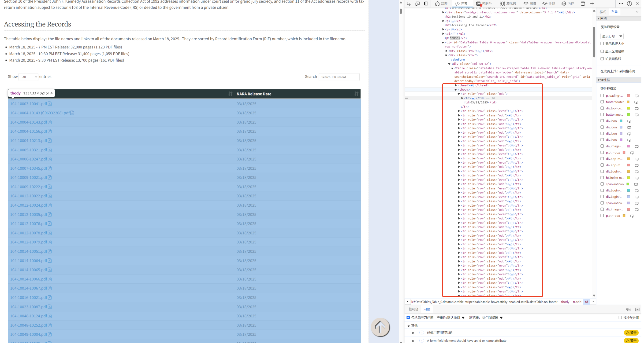Switch to the 样式 styles tab
This screenshot has width=644, height=344.
point(603,12)
